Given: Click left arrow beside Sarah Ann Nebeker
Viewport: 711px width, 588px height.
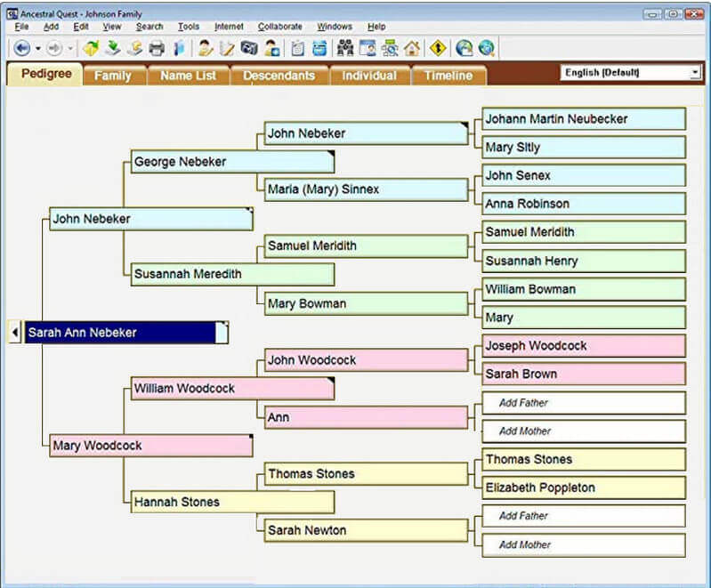Looking at the screenshot, I should point(14,333).
